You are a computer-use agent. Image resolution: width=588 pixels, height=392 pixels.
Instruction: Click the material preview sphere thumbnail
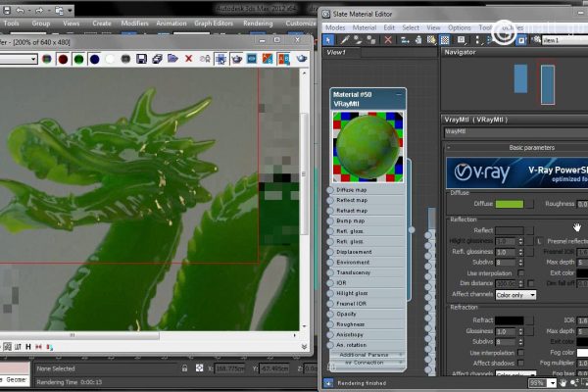click(x=367, y=147)
